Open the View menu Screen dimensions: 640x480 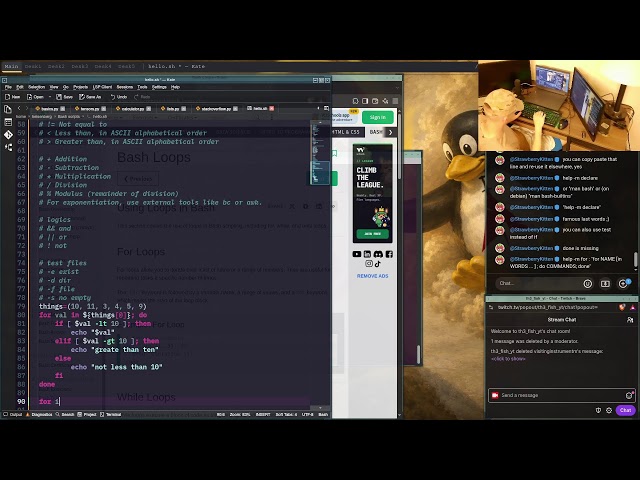(54, 87)
